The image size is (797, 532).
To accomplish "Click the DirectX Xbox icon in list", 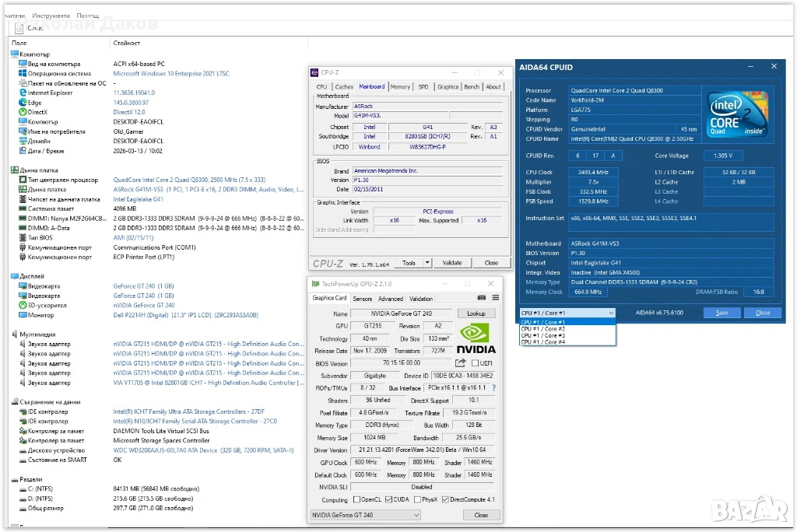I will pos(22,112).
